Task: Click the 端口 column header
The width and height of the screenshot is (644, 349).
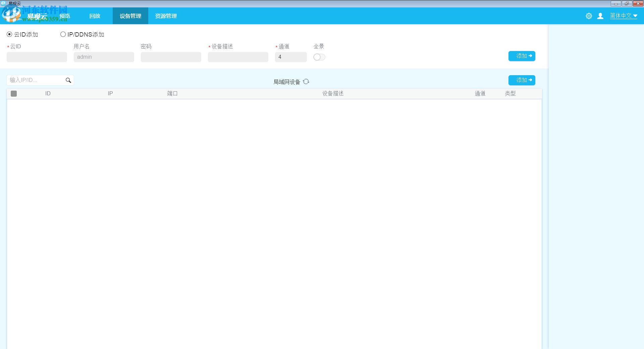Action: (172, 94)
